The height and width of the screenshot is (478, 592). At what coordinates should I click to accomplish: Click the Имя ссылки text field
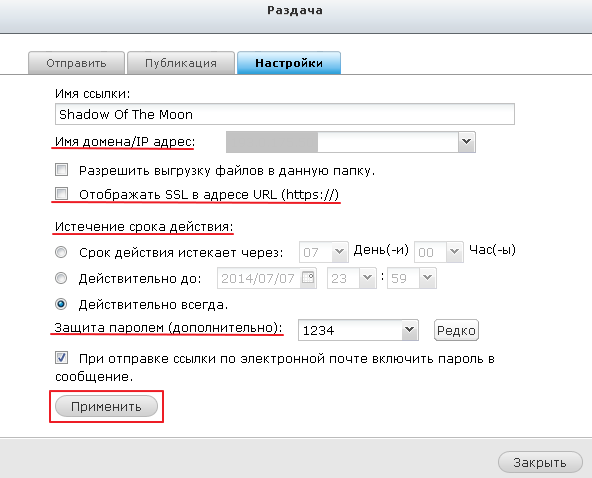point(285,114)
